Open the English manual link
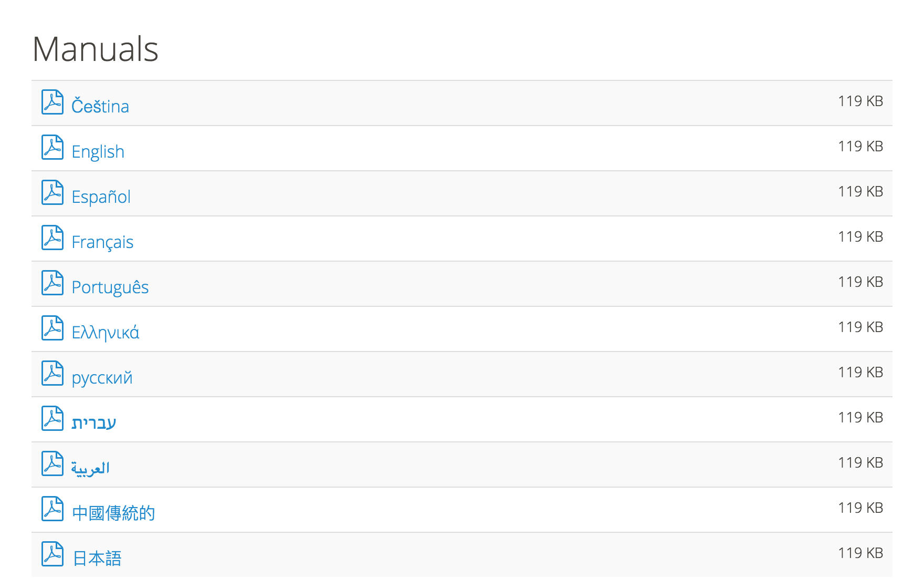The image size is (924, 578). point(98,152)
